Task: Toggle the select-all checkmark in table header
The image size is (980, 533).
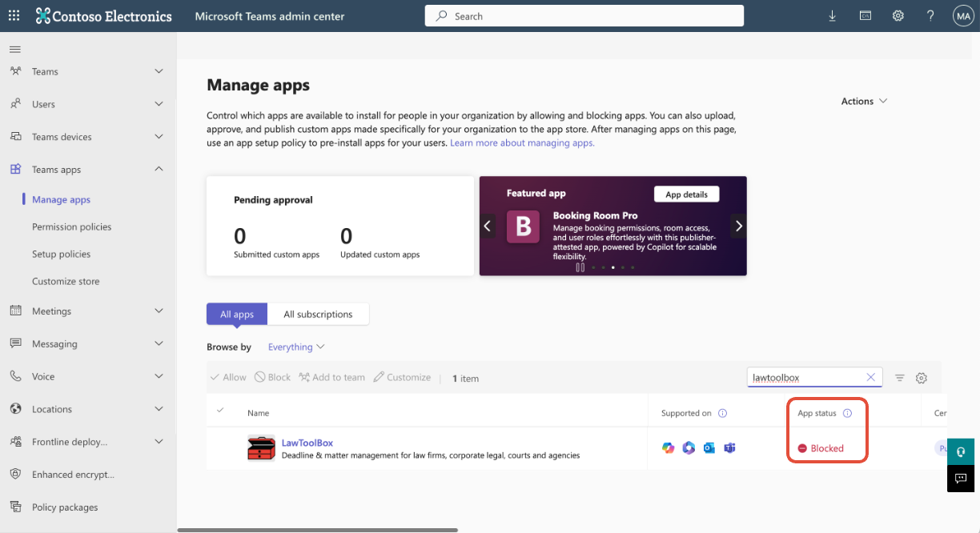Action: point(220,411)
